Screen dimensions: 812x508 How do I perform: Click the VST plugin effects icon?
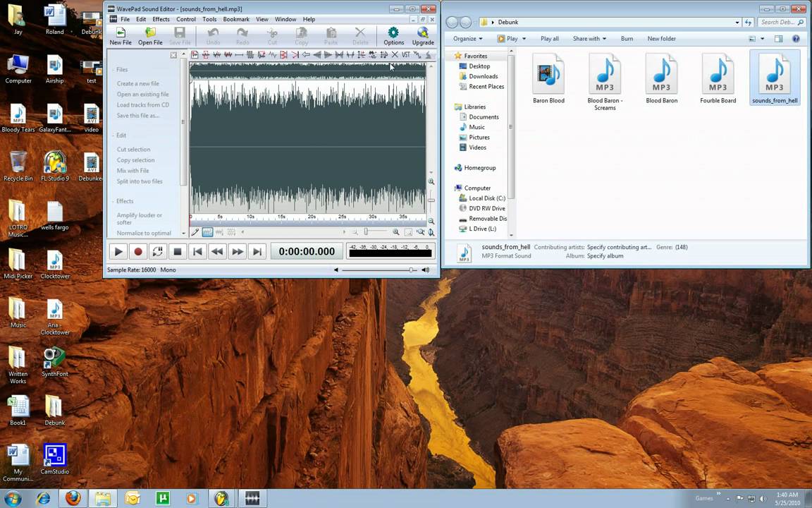(405, 55)
